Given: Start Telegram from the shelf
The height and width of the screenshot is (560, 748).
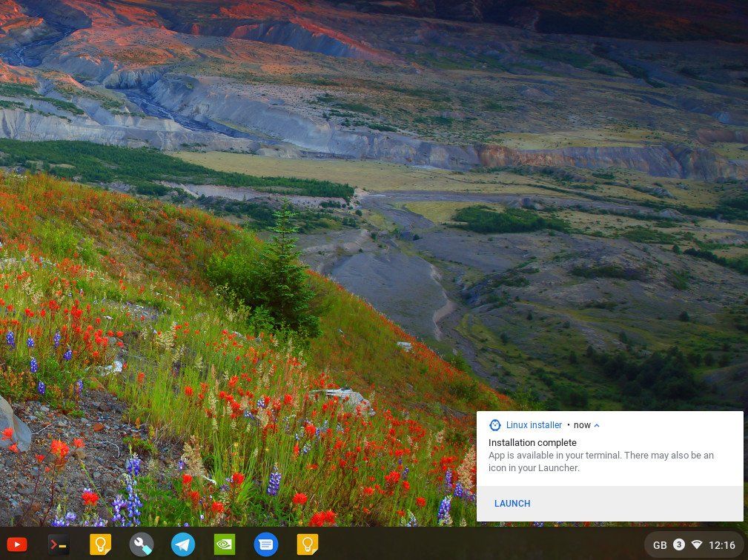Looking at the screenshot, I should coord(183,544).
